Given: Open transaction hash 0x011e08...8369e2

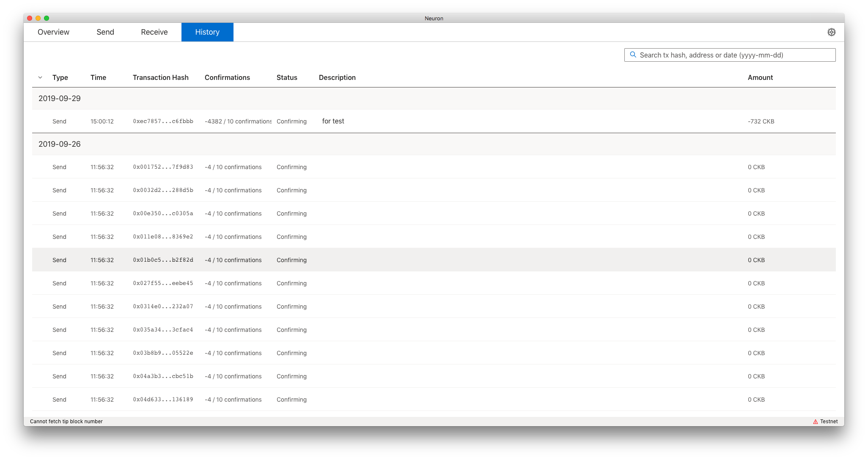Looking at the screenshot, I should coord(163,237).
